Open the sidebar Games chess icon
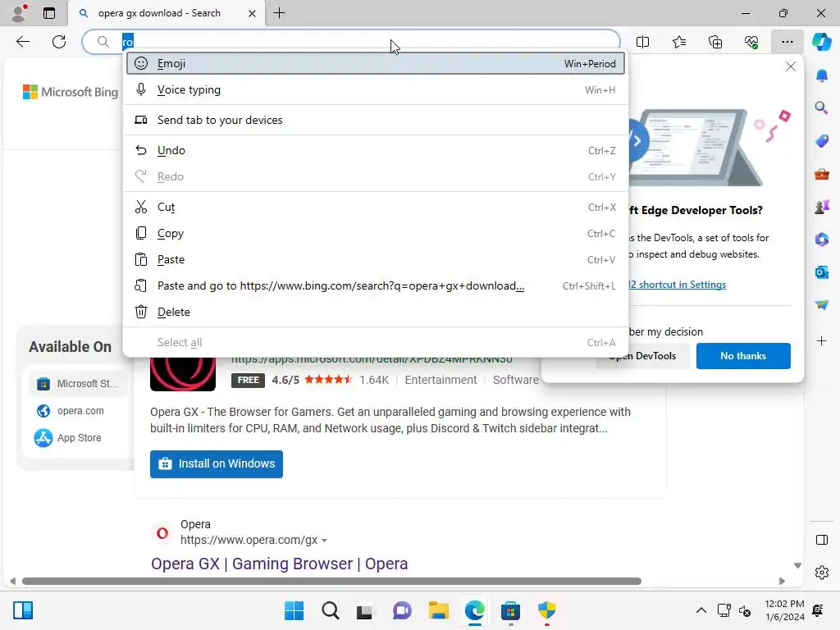The width and height of the screenshot is (840, 630). click(x=822, y=206)
